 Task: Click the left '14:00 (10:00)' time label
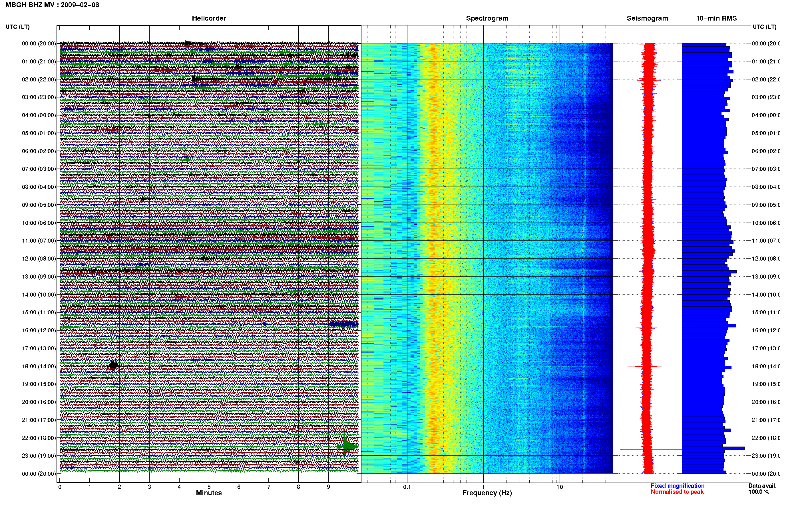point(39,295)
